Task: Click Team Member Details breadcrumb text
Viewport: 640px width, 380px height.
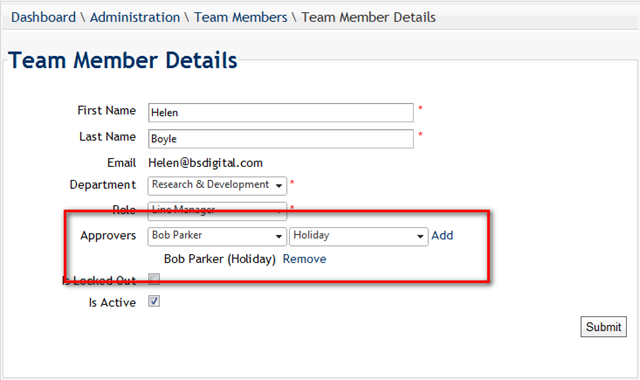Action: [368, 18]
